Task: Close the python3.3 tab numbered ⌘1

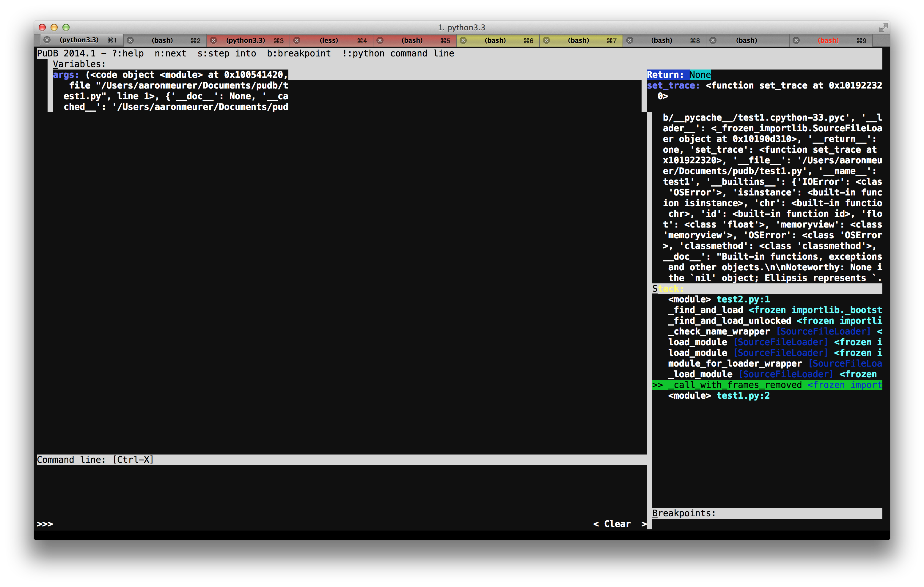Action: 47,40
